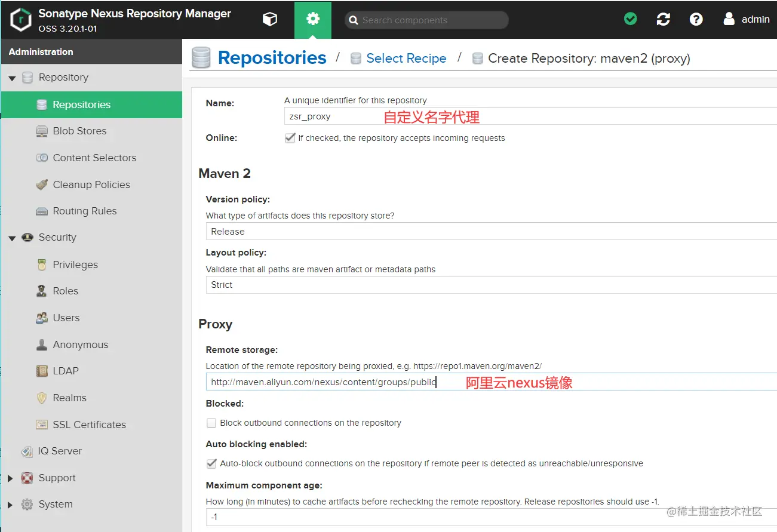Click the large Repositories breadcrumb database icon
This screenshot has height=532, width=777.
(201, 58)
